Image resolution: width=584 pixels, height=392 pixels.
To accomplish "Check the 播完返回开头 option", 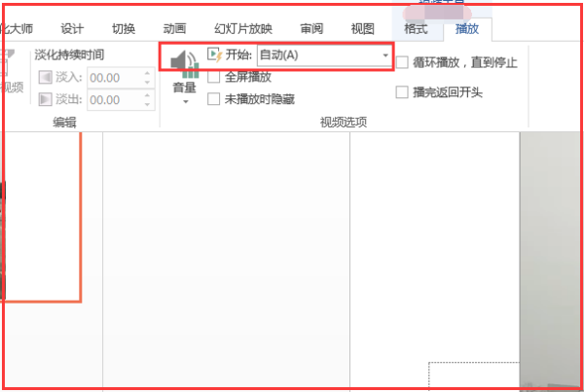I will pyautogui.click(x=402, y=92).
